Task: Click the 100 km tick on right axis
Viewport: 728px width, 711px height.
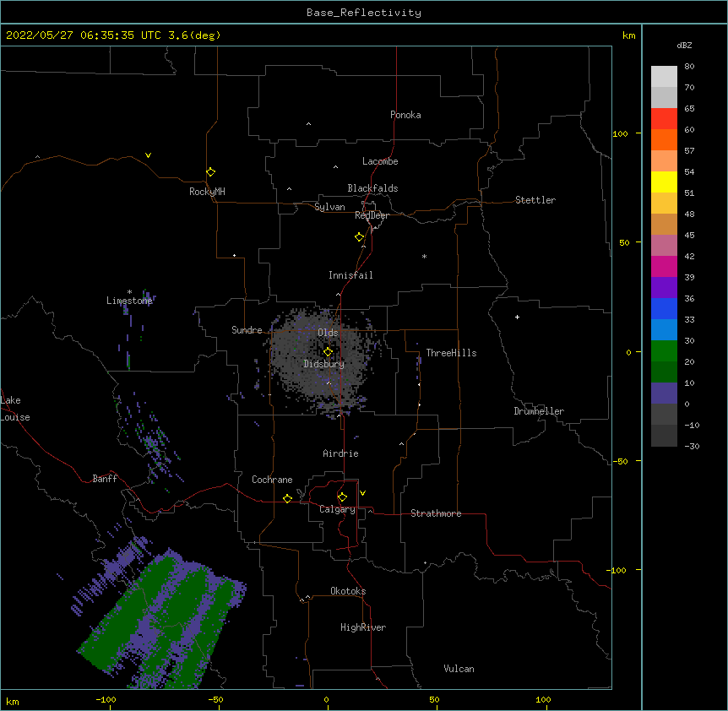Action: 620,133
